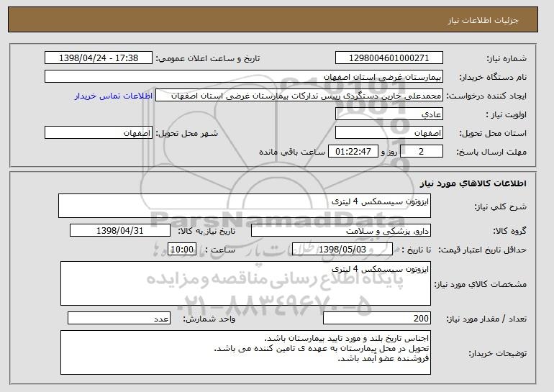This screenshot has height=392, width=554.
Task: Click the label مهلت ارسال پاسخ
Action: point(491,152)
